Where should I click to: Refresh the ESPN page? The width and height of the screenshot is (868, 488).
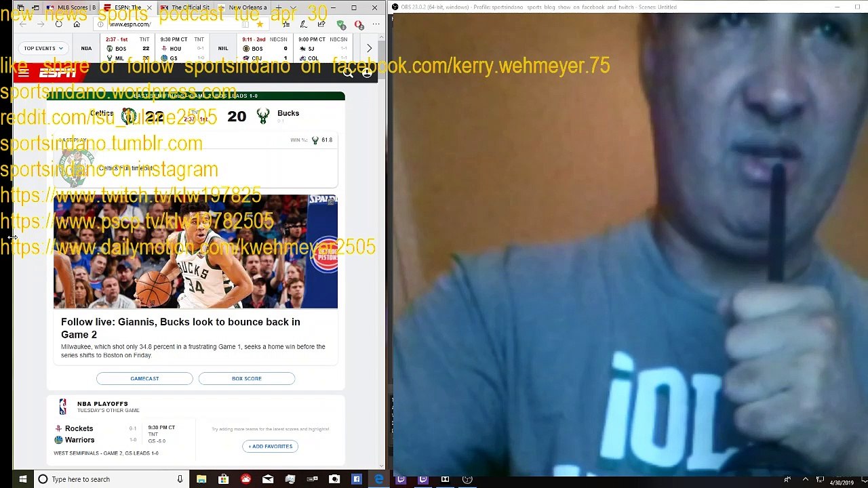click(58, 24)
